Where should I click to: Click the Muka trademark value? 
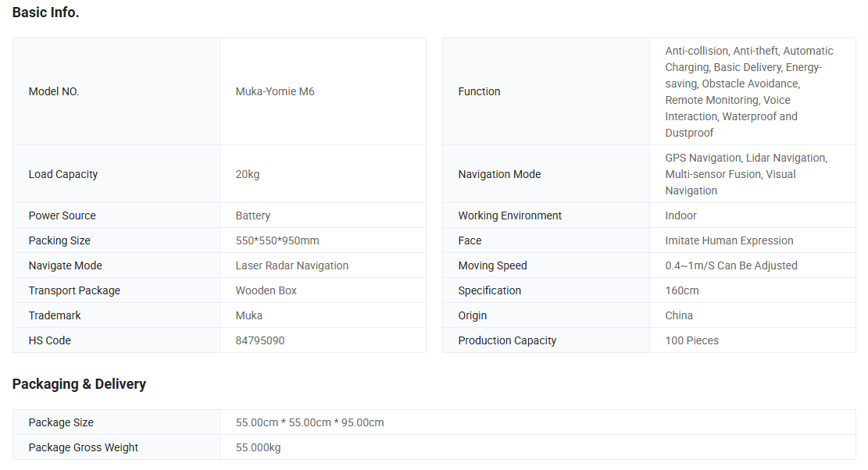click(249, 315)
